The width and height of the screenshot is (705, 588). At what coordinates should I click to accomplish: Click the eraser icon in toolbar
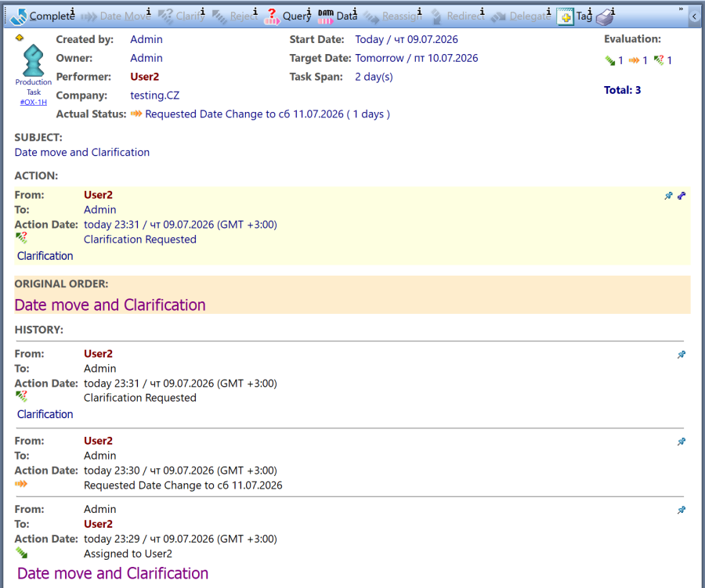click(x=605, y=16)
